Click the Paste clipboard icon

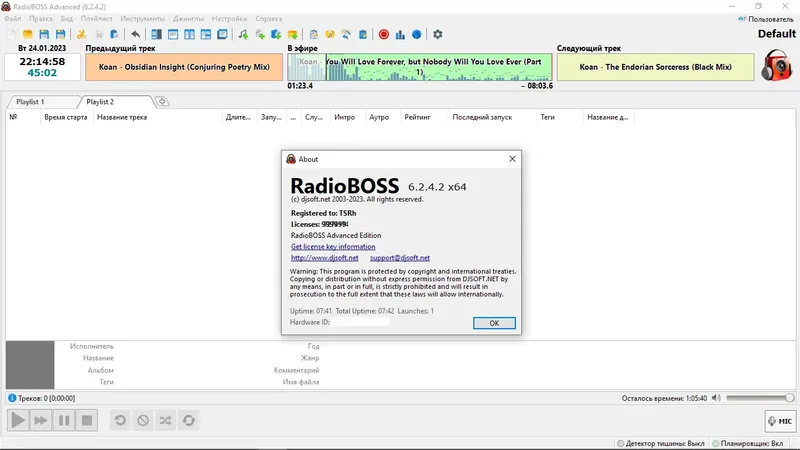point(114,34)
